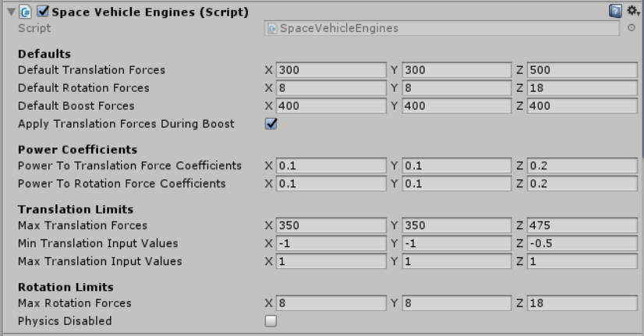
Task: Select Power To Translation Force Coefficients Z field
Action: coord(580,166)
